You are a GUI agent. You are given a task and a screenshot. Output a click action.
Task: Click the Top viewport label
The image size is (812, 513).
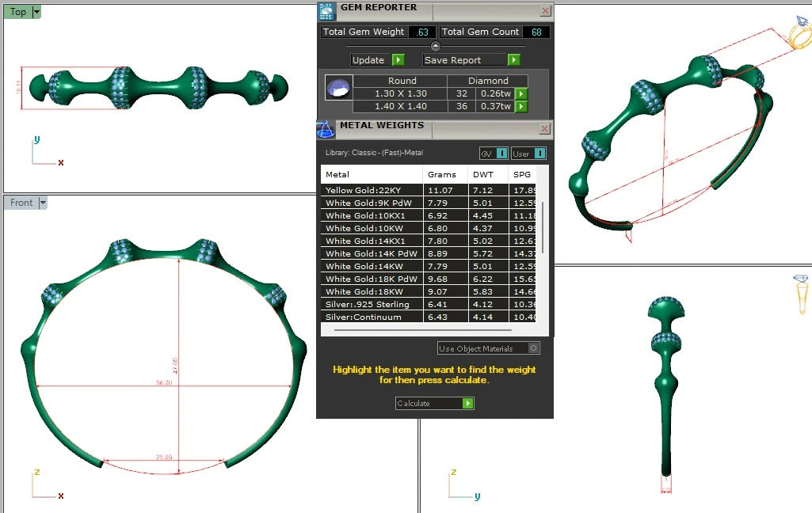18,12
